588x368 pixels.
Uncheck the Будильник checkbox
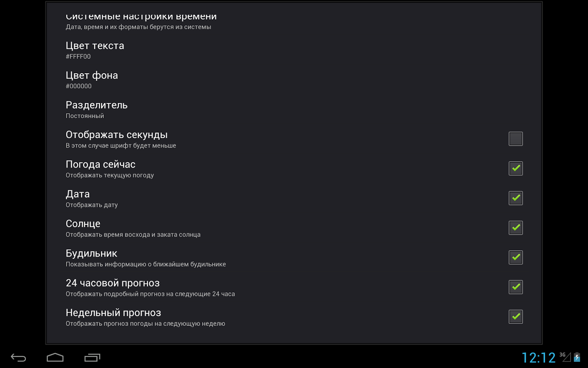[x=516, y=257]
